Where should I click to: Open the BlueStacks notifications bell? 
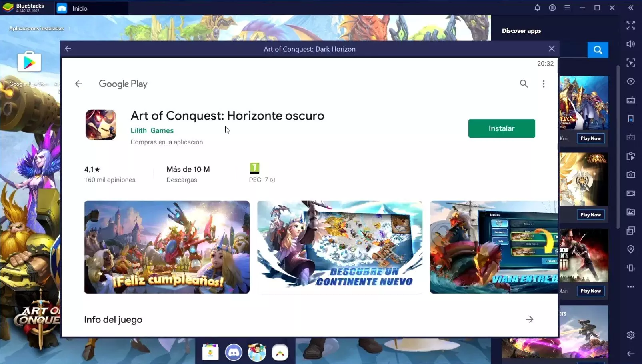pos(537,8)
